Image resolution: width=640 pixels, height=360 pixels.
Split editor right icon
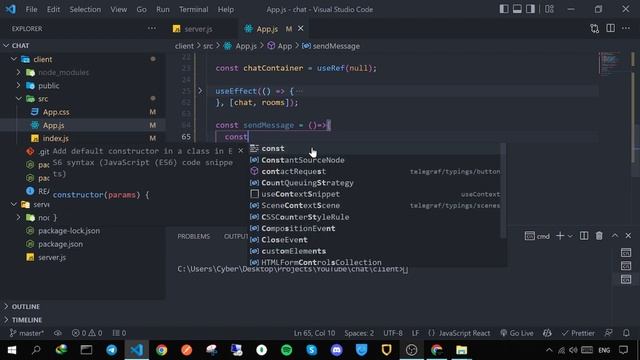click(x=611, y=29)
